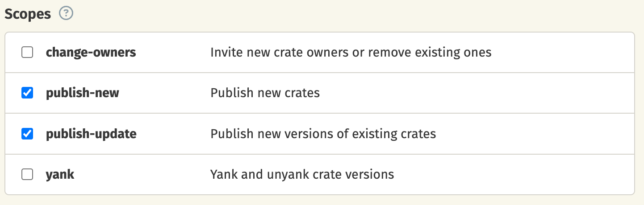The width and height of the screenshot is (644, 205).
Task: Disable the publish-update scope checkbox
Action: click(27, 134)
